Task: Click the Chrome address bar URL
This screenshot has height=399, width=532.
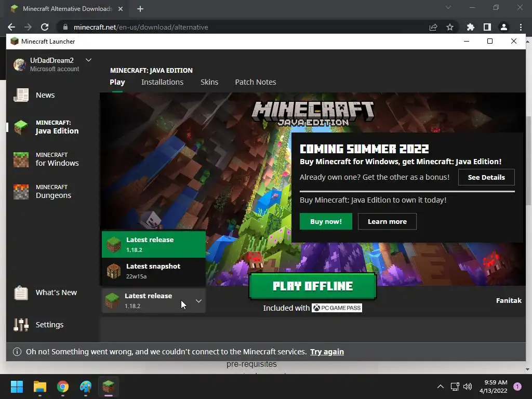Action: click(x=141, y=27)
